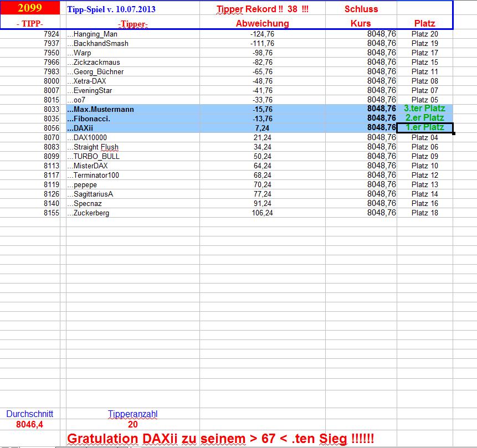
Task: Click the ...SagittariusA name cell
Action: click(x=132, y=194)
